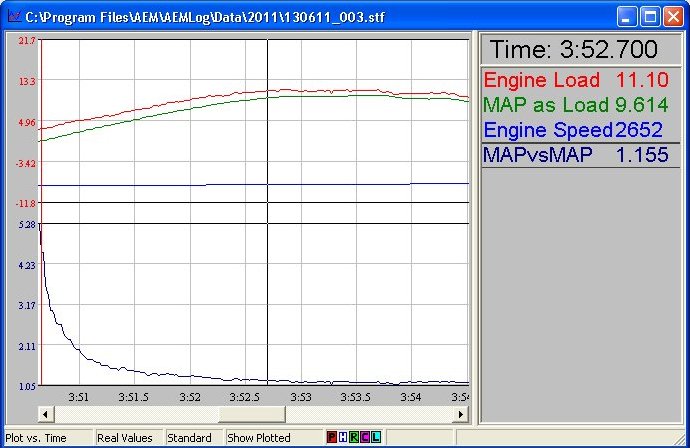This screenshot has height=448, width=690.
Task: Click the blue H status bar icon
Action: pos(343,438)
